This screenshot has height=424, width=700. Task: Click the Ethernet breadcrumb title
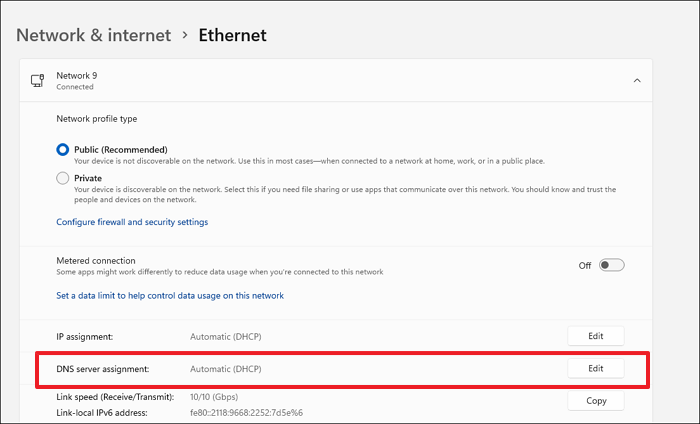232,35
